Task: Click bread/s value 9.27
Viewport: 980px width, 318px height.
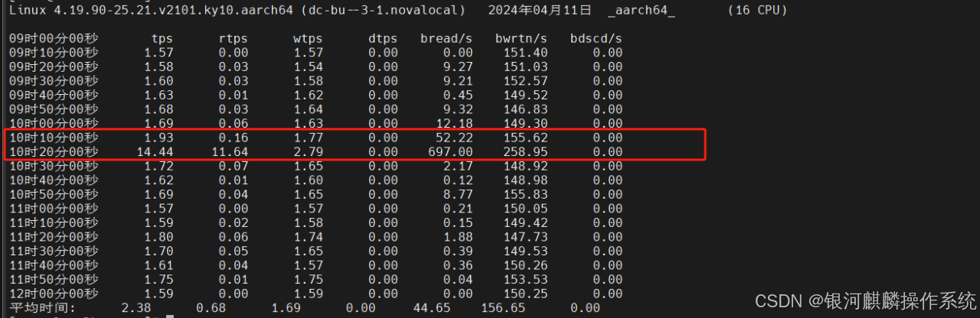Action: [459, 67]
